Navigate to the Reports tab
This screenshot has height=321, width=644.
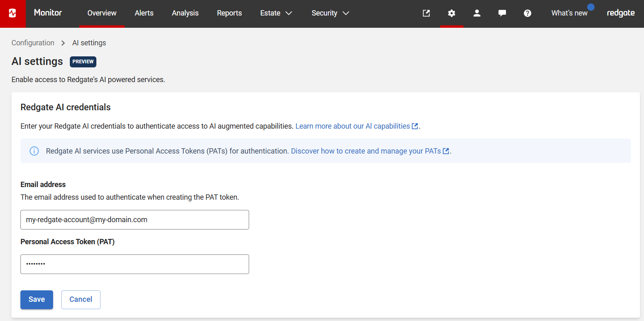(x=229, y=13)
